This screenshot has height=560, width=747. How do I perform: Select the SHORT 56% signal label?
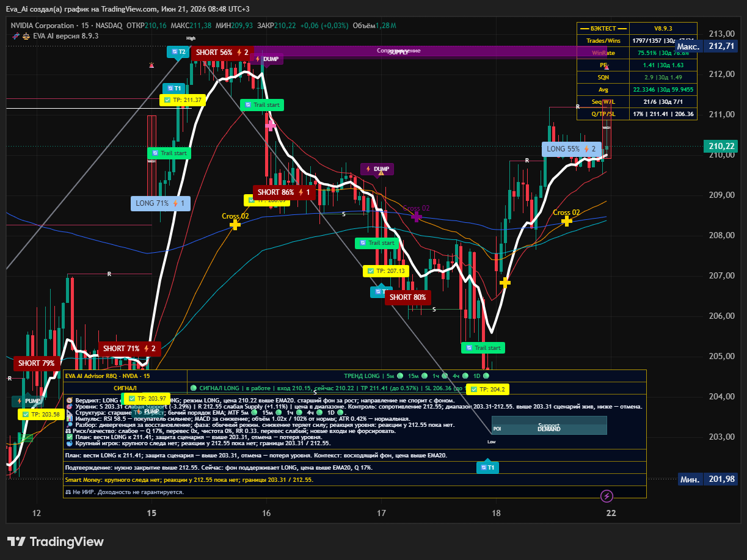coord(222,53)
